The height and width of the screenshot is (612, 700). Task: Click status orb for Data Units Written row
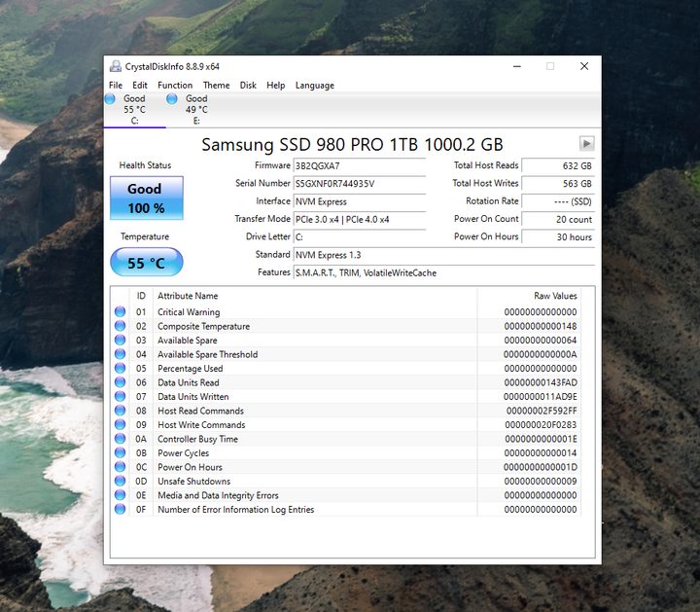coord(121,396)
